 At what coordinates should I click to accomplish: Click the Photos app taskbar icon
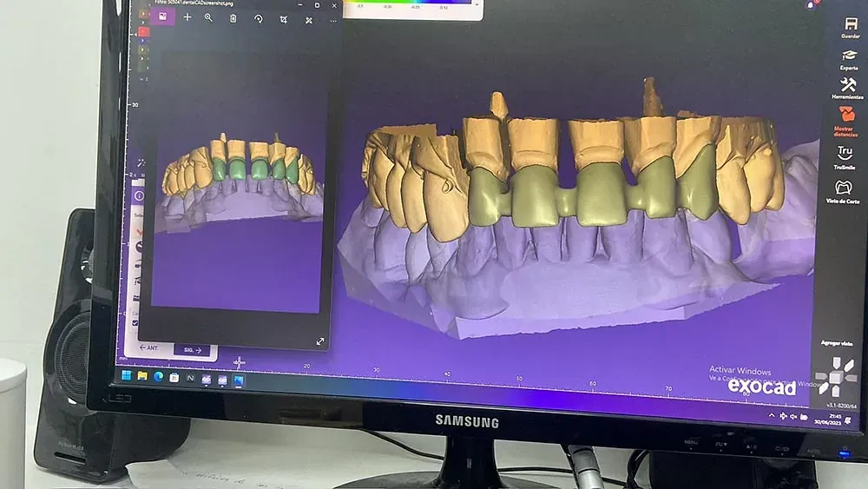[x=239, y=380]
